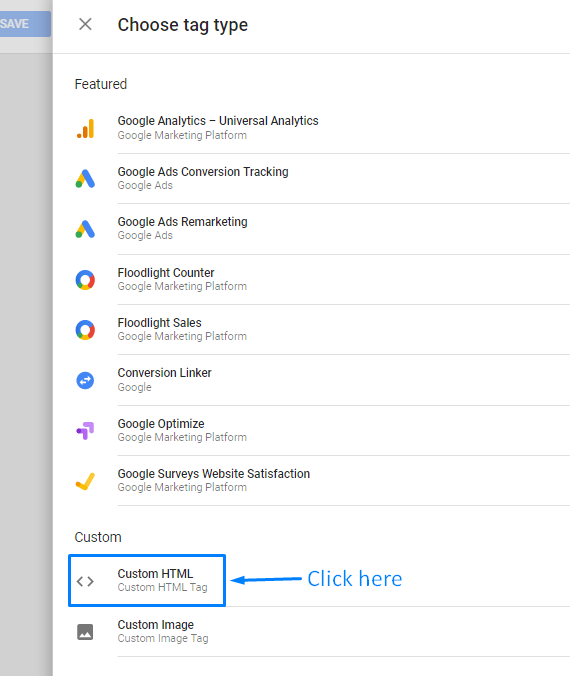570x676 pixels.
Task: Click the Conversion Linker blue arrows icon
Action: [85, 380]
